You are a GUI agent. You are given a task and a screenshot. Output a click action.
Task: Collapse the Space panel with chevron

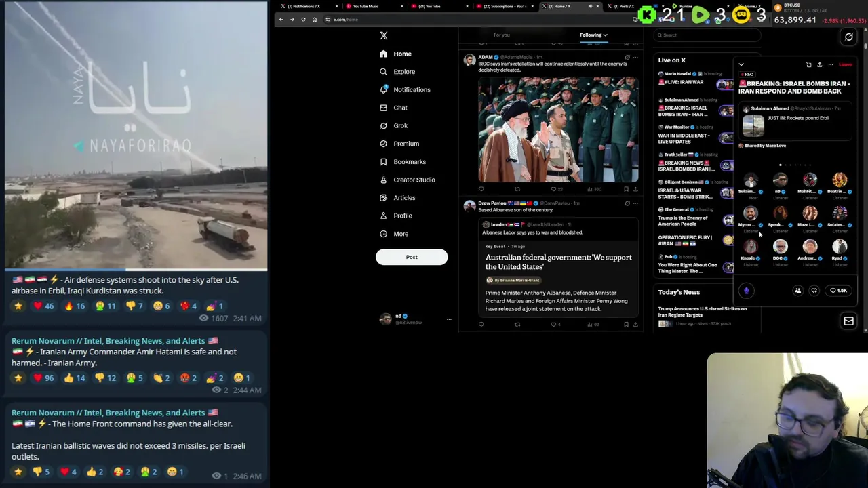coord(741,65)
